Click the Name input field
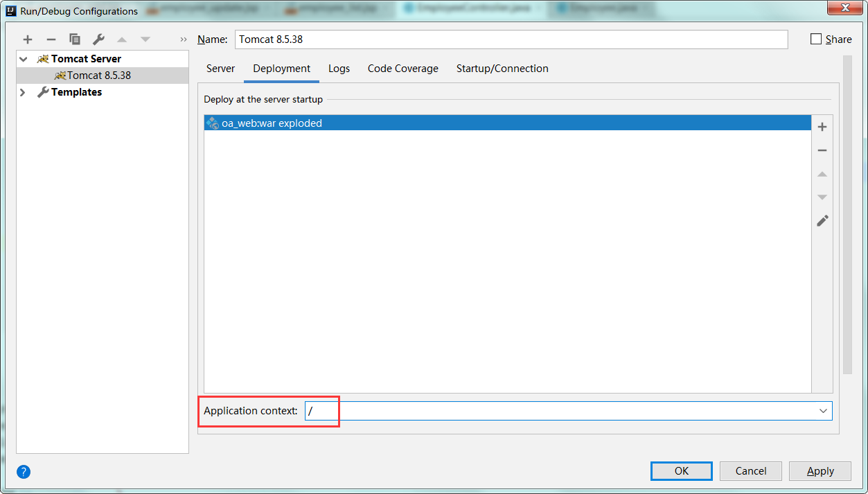The image size is (868, 494). 511,39
